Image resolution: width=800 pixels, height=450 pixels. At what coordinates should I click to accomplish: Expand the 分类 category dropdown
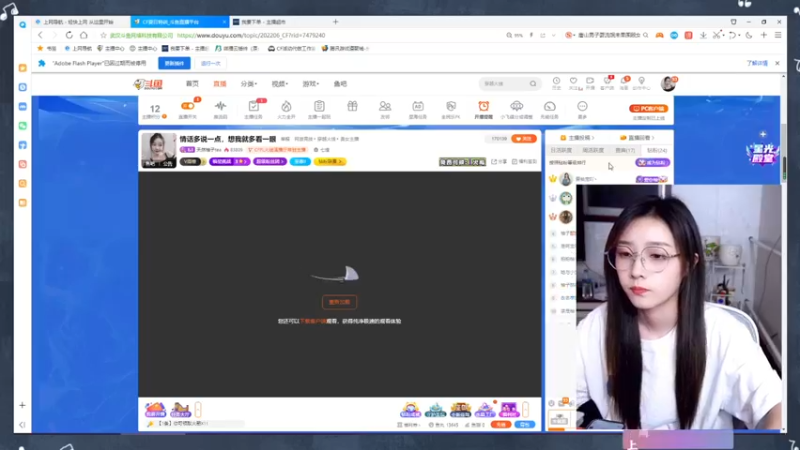249,84
